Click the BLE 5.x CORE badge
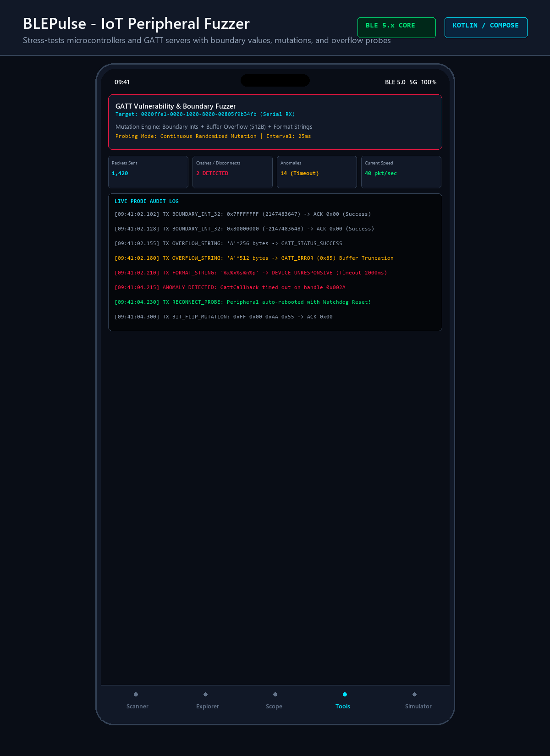The height and width of the screenshot is (756, 550). 396,27
